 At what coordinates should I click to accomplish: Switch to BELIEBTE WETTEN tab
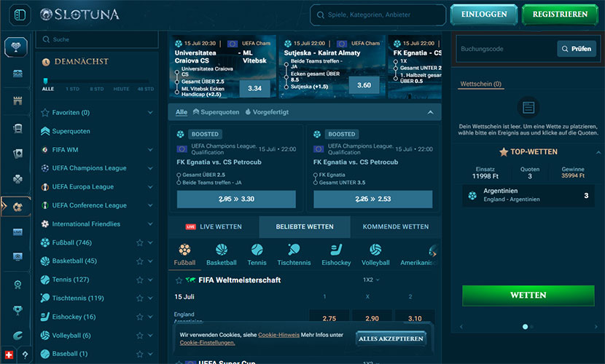[x=305, y=226]
